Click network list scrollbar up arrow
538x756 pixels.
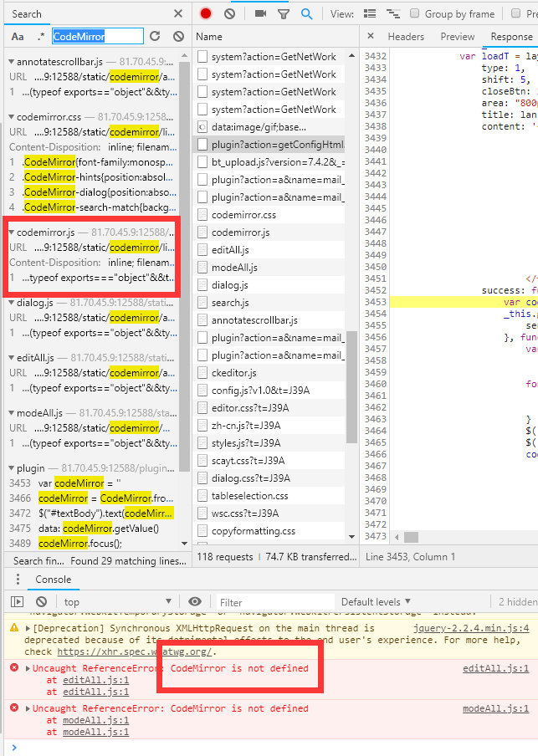[351, 56]
